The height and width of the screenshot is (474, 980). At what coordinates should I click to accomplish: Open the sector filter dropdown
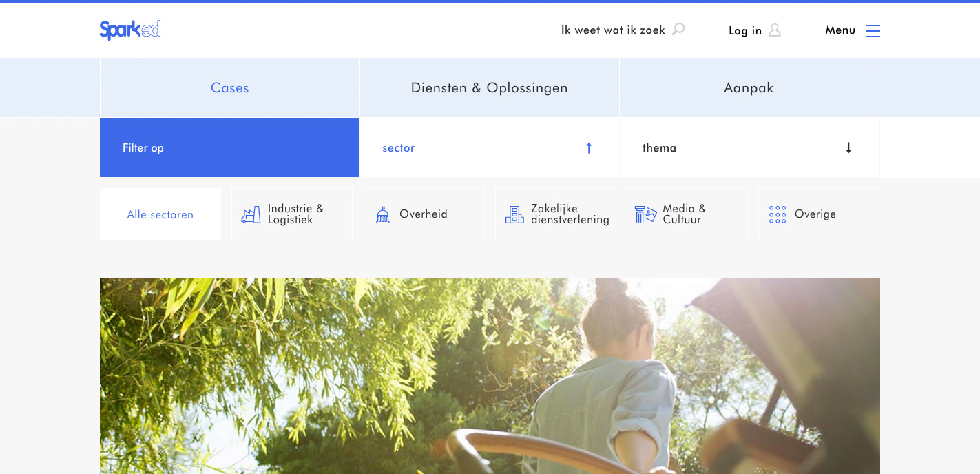pyautogui.click(x=489, y=147)
